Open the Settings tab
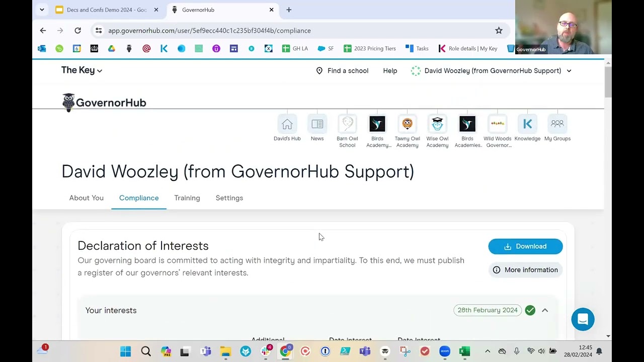The height and width of the screenshot is (362, 644). tap(229, 198)
